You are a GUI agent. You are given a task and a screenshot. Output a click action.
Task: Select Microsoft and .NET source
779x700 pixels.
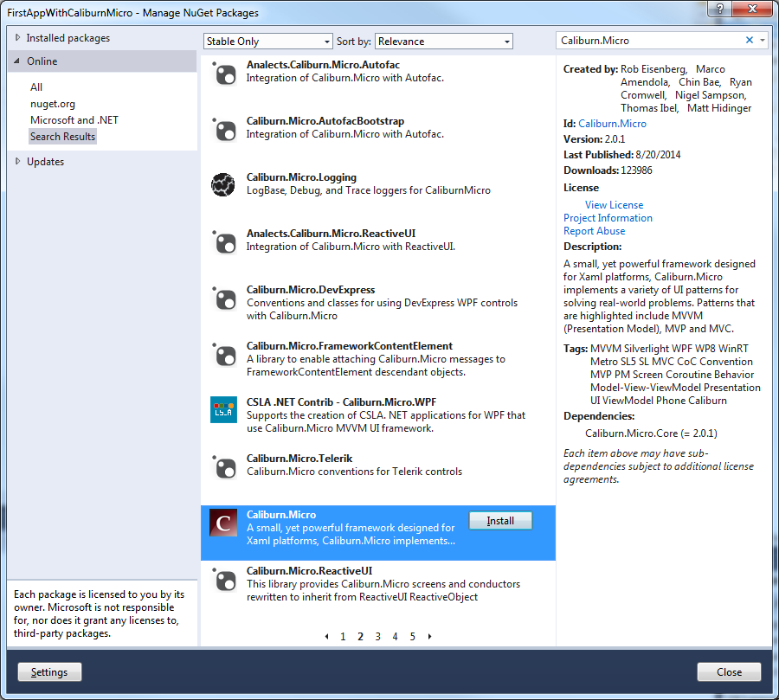(x=74, y=120)
